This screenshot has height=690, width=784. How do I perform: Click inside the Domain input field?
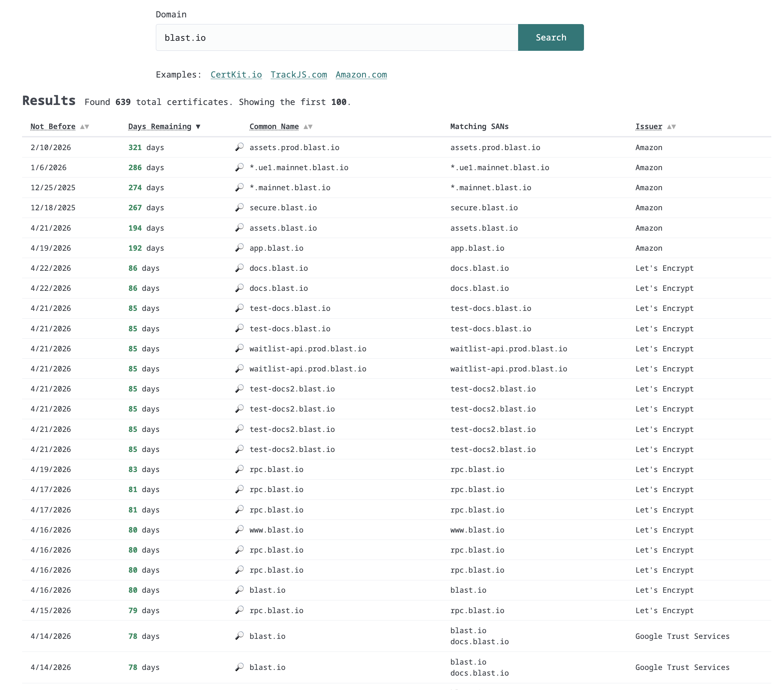click(x=337, y=37)
